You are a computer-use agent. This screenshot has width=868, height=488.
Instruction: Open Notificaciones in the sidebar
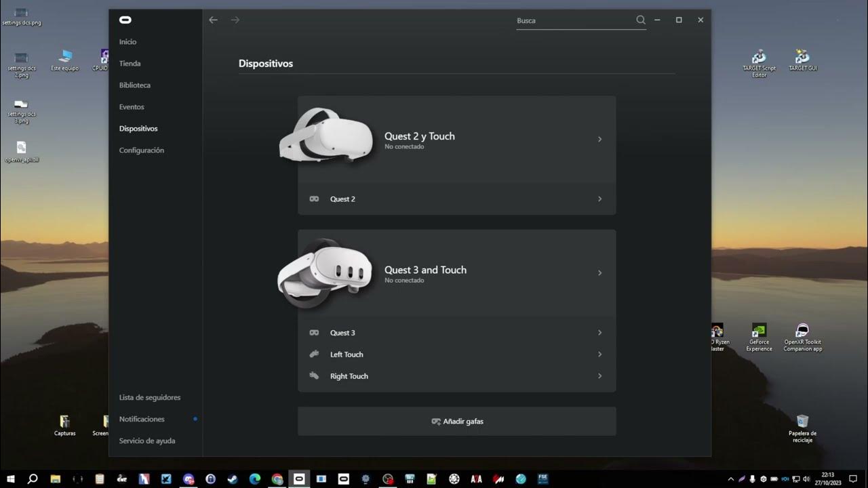[x=142, y=419]
